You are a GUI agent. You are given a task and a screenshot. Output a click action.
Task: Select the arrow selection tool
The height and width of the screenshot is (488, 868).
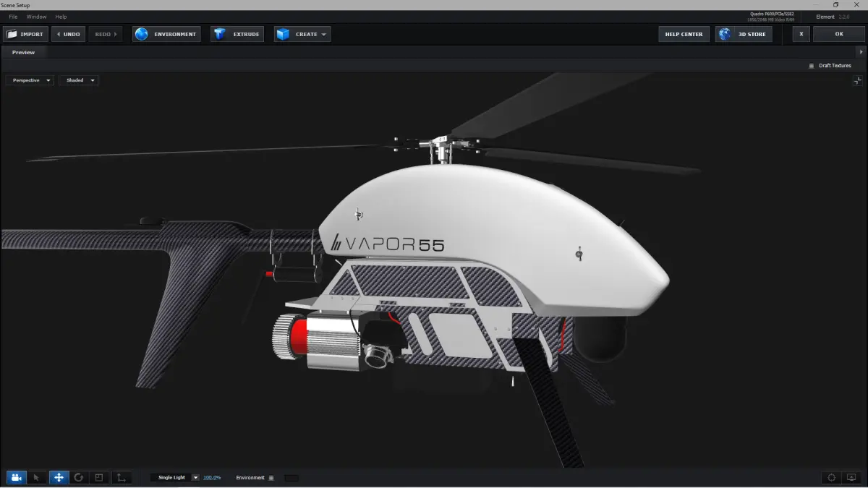pos(37,477)
